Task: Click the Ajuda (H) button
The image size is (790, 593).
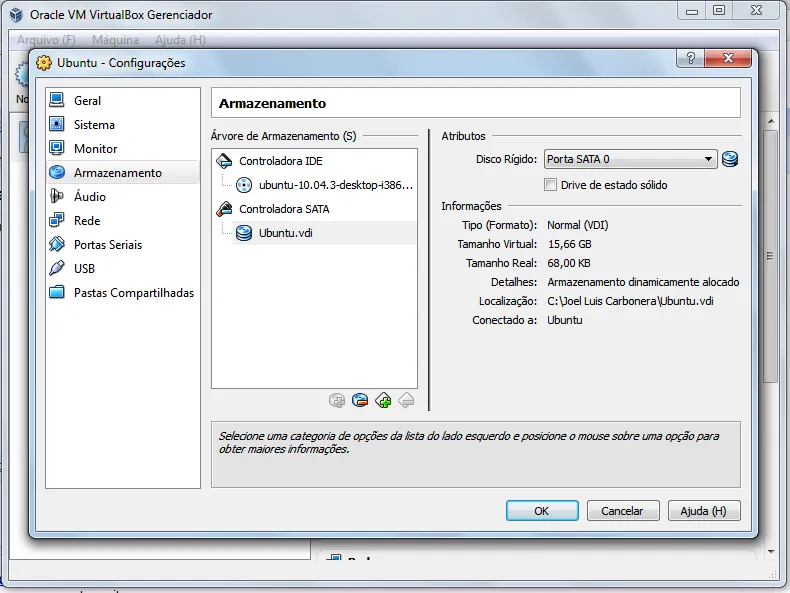Action: click(x=704, y=511)
